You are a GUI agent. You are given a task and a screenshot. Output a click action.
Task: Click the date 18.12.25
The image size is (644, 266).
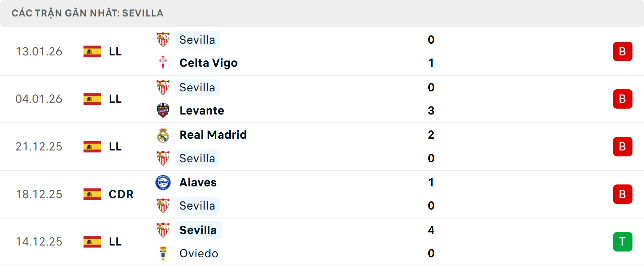[39, 194]
